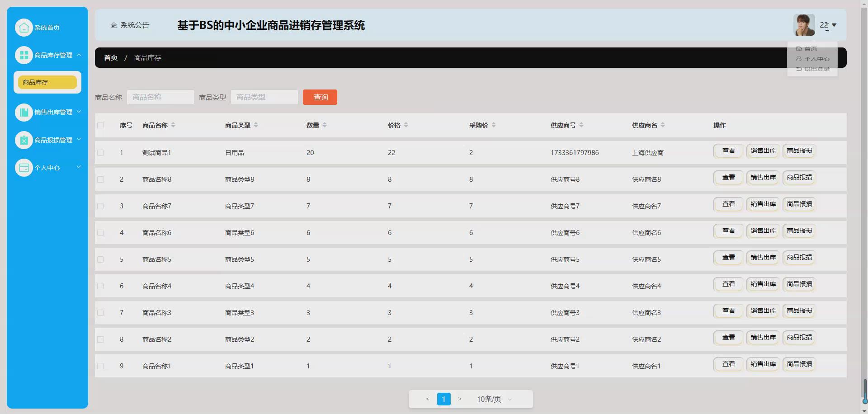868x414 pixels.
Task: Click 商品库存 breadcrumb text
Action: click(147, 58)
